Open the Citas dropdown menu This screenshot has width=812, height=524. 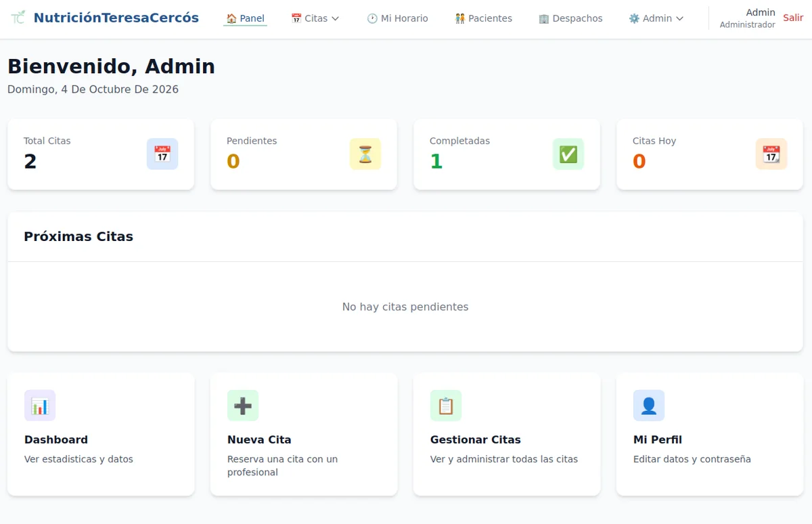pyautogui.click(x=315, y=18)
